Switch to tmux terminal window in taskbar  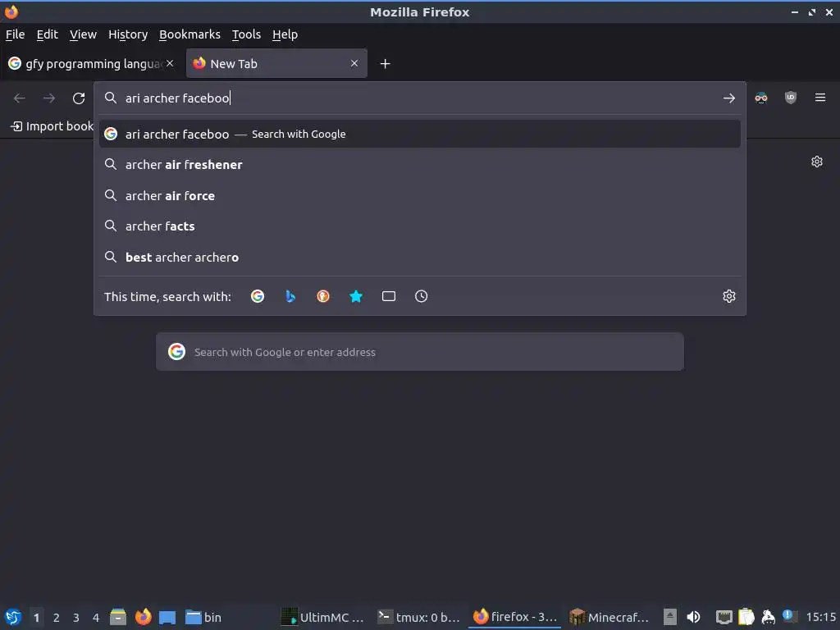418,617
